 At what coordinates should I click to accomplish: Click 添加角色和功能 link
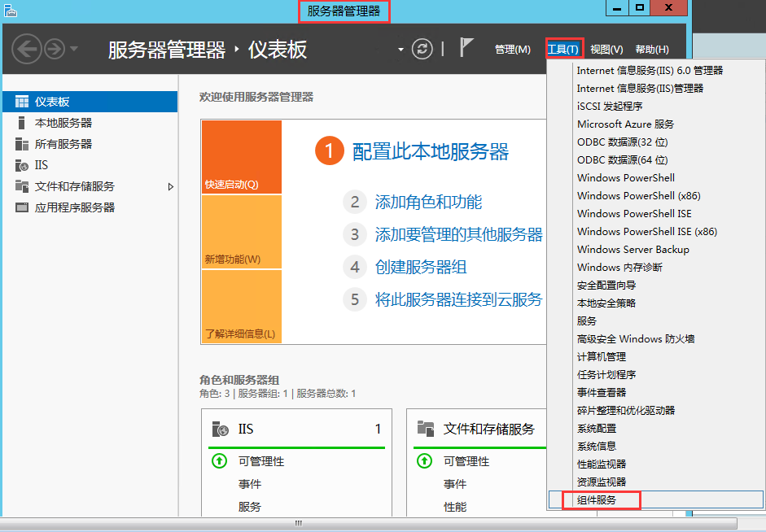pyautogui.click(x=428, y=202)
